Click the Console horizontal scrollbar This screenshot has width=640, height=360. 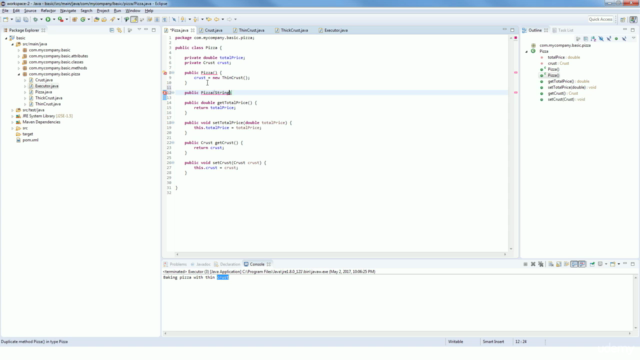click(x=397, y=333)
